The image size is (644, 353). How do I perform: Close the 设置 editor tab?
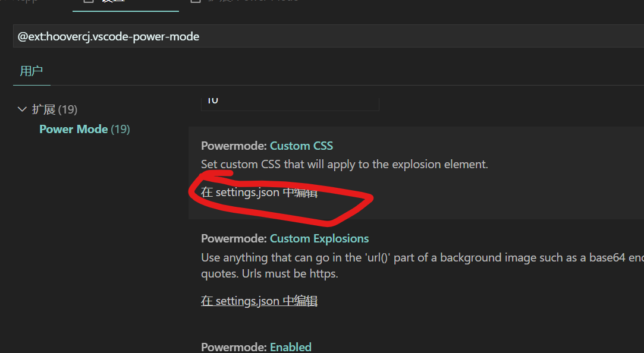(171, 2)
